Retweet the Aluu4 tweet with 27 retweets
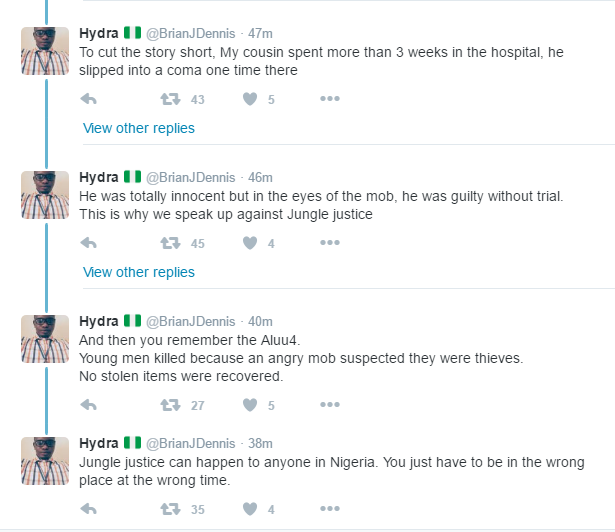 click(170, 404)
